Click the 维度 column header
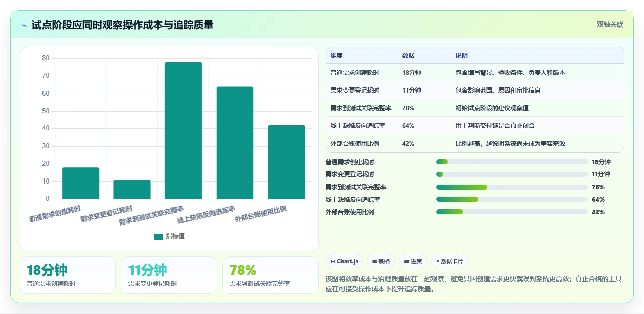Screen dimensions: 644x314 click(x=336, y=56)
